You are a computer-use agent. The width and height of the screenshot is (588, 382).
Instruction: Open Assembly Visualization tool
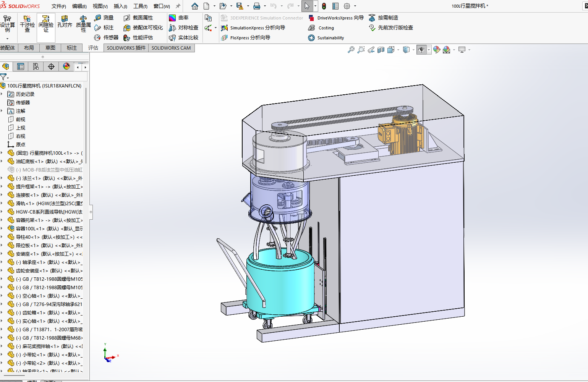click(143, 28)
